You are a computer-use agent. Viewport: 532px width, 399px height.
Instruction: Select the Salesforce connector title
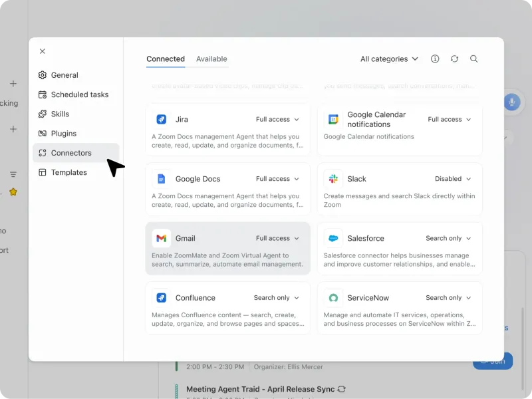[x=365, y=238]
